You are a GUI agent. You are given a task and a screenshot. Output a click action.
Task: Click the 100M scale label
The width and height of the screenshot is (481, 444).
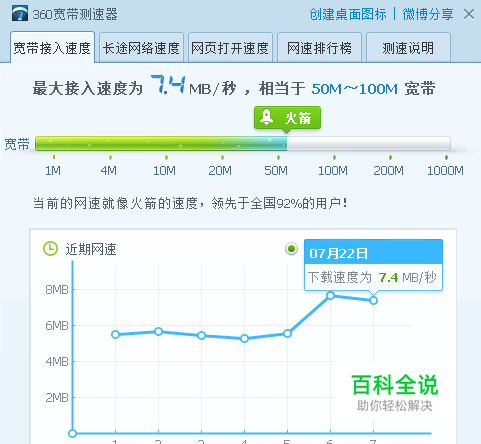(x=333, y=171)
